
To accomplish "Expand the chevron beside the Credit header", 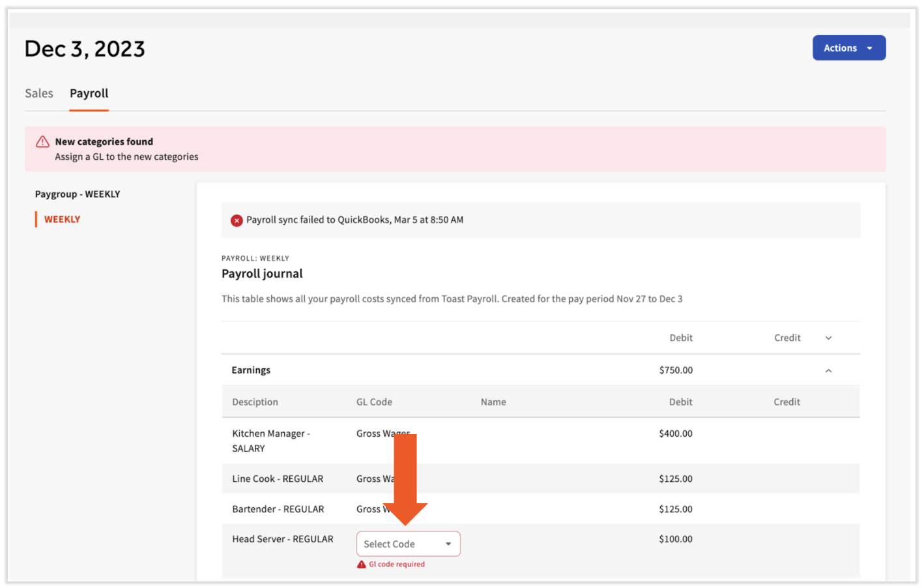I will [828, 338].
